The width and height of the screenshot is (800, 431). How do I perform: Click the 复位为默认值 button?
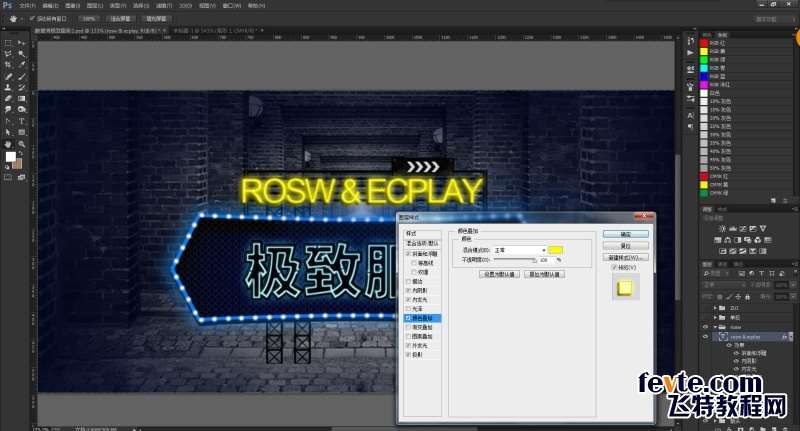click(544, 274)
